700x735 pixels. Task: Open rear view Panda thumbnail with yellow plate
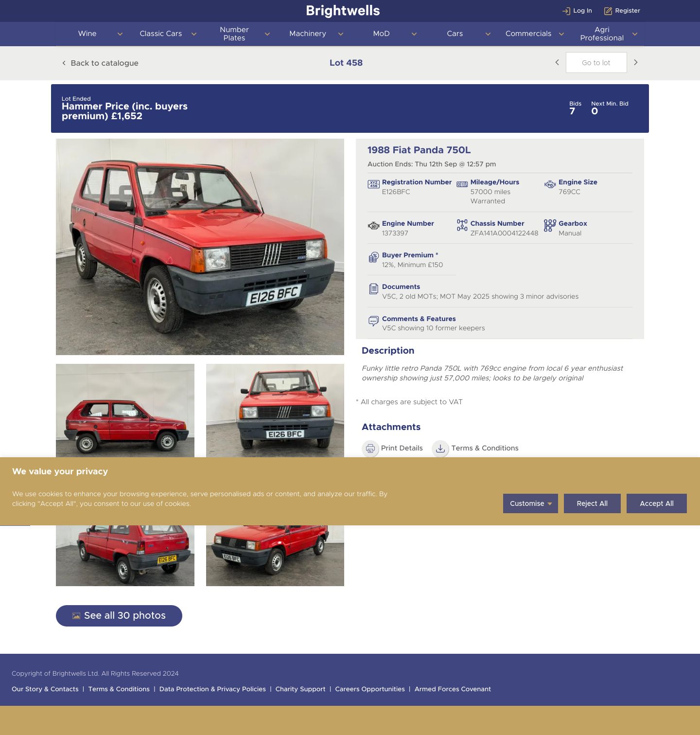(x=125, y=556)
